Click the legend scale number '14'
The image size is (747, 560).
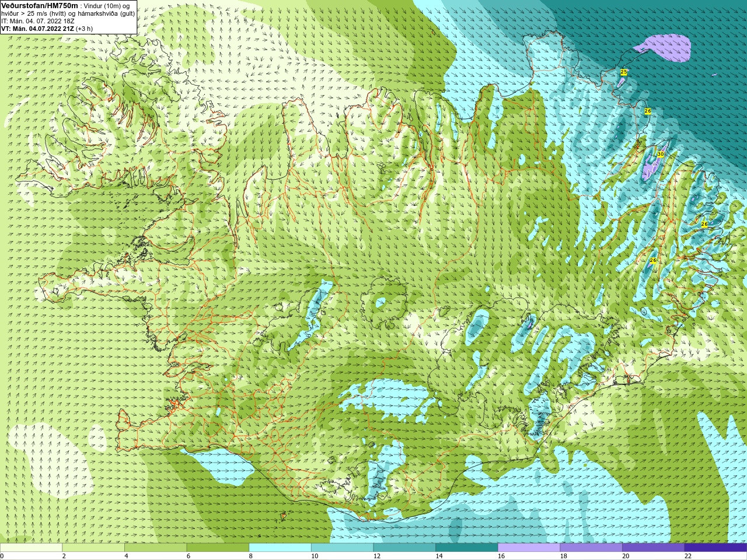(x=439, y=556)
